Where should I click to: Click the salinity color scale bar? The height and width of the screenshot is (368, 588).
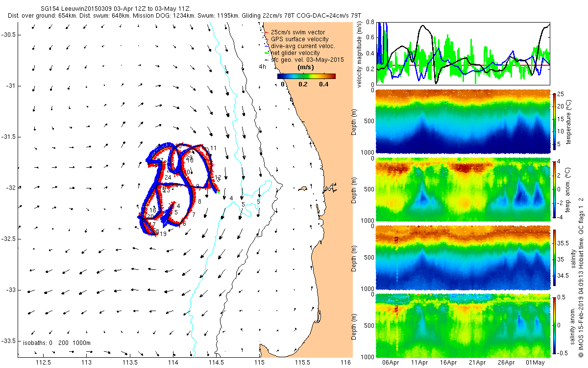pyautogui.click(x=554, y=257)
